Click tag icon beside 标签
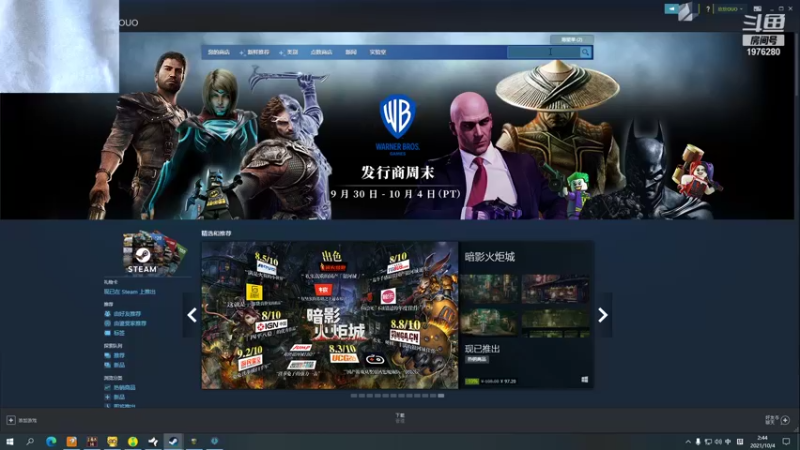The height and width of the screenshot is (450, 800). (107, 333)
